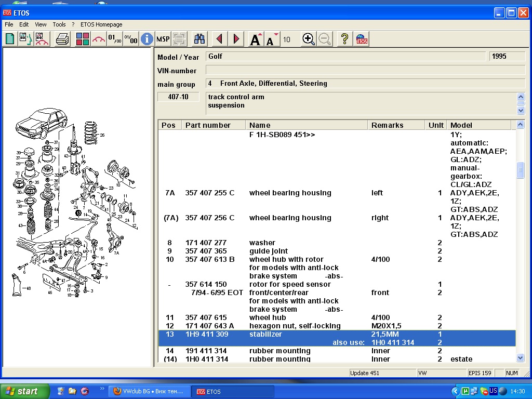Open the Tools menu

pyautogui.click(x=59, y=24)
